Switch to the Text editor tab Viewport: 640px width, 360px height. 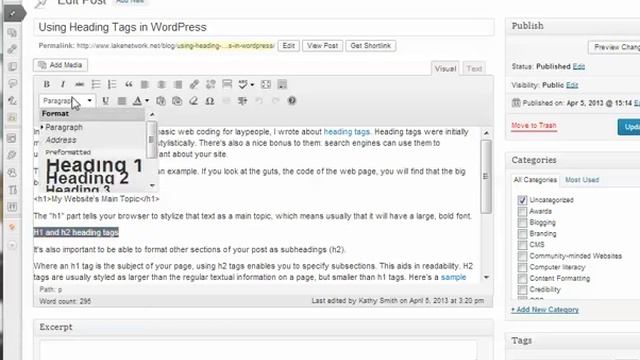point(474,69)
